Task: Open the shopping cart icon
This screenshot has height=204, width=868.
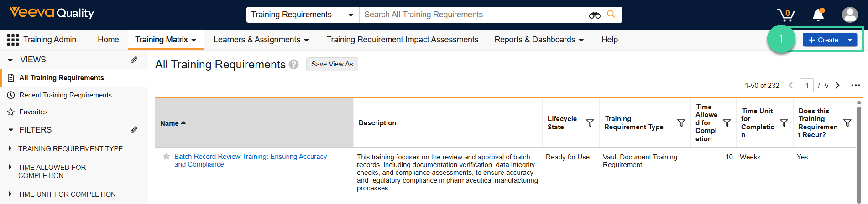Action: (x=786, y=15)
